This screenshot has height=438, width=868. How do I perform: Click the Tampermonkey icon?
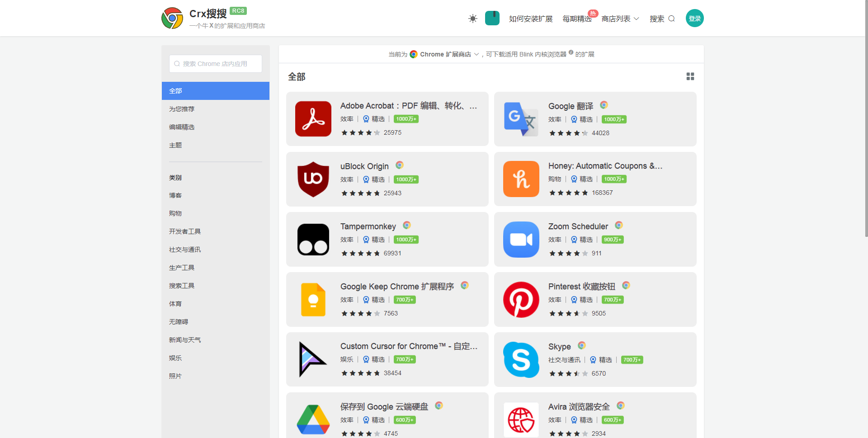(x=313, y=240)
